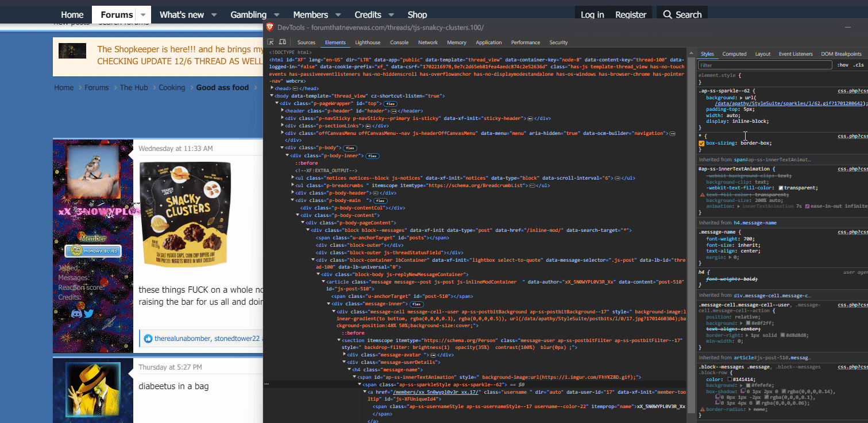Click the Discord icon in user profile
Image resolution: width=868 pixels, height=423 pixels.
tap(76, 313)
